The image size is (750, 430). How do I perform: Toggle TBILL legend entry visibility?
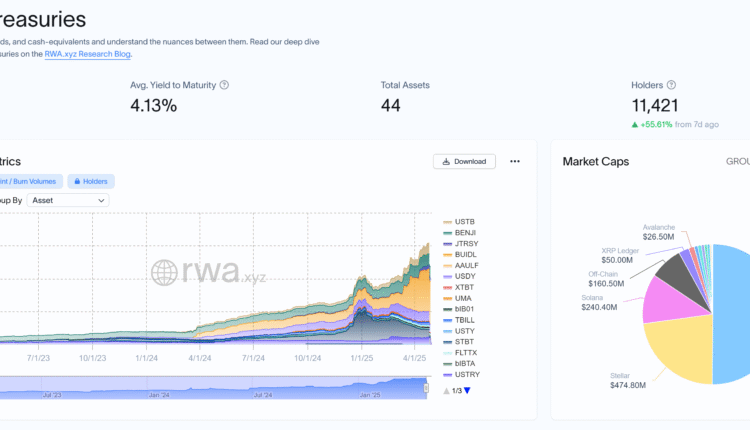pos(465,320)
